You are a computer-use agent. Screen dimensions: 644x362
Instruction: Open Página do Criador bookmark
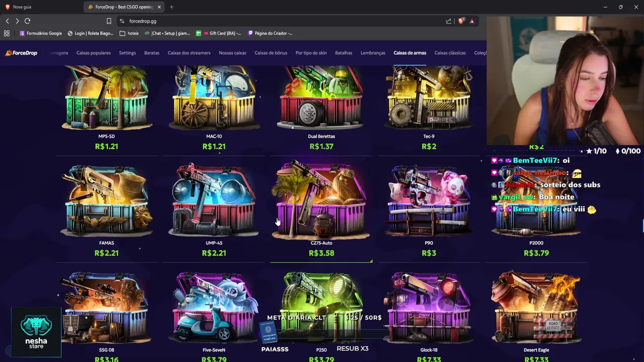pyautogui.click(x=270, y=33)
